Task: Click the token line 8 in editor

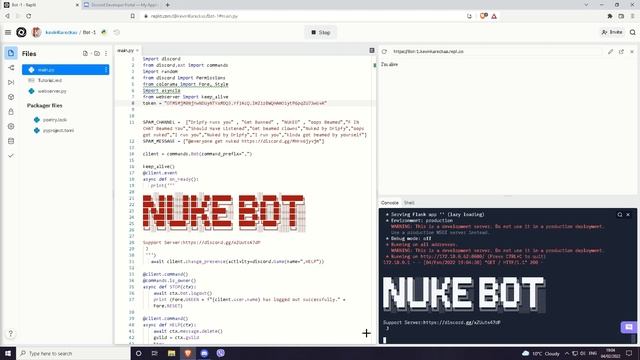Action: [235, 103]
